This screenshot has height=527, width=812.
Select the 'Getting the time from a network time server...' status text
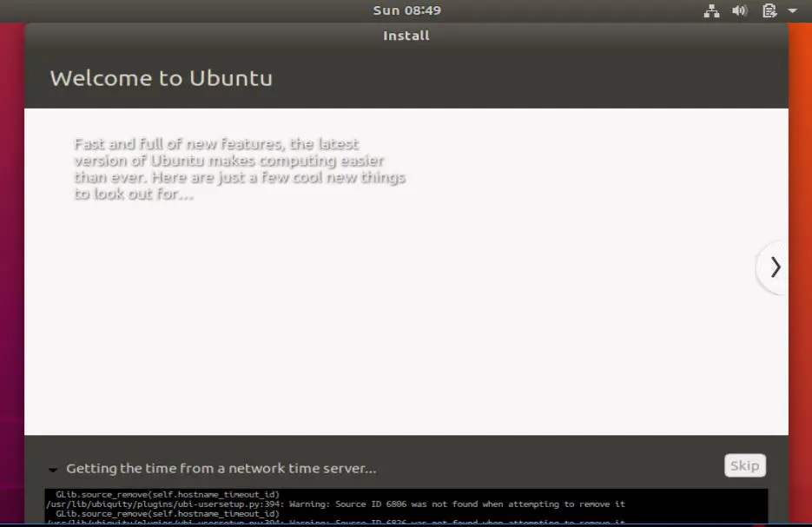pos(221,469)
